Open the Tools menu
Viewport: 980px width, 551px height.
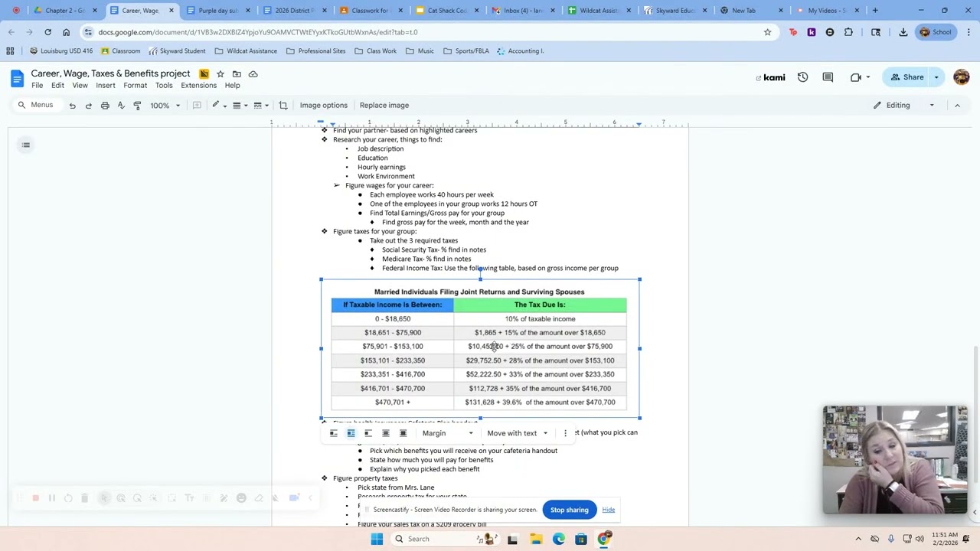coord(164,86)
